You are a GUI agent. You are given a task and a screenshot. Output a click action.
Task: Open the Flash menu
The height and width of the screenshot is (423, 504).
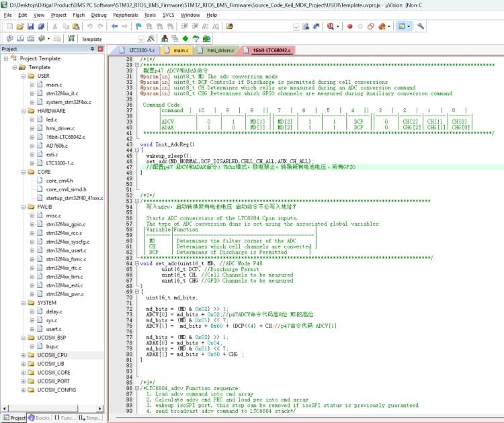(79, 15)
